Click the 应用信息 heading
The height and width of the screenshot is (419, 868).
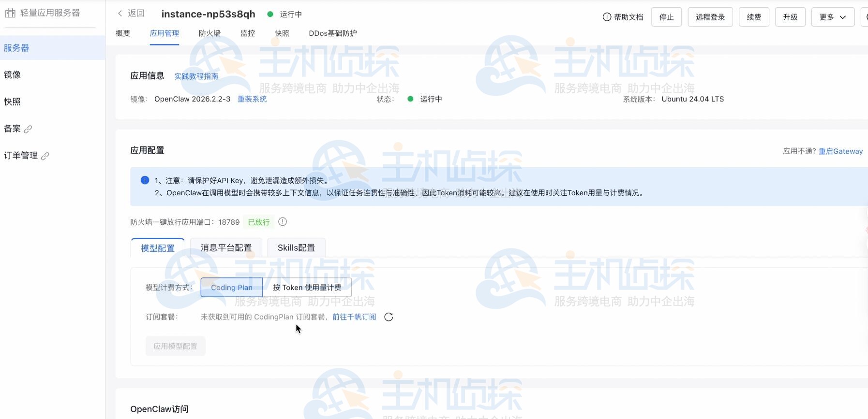pos(147,76)
